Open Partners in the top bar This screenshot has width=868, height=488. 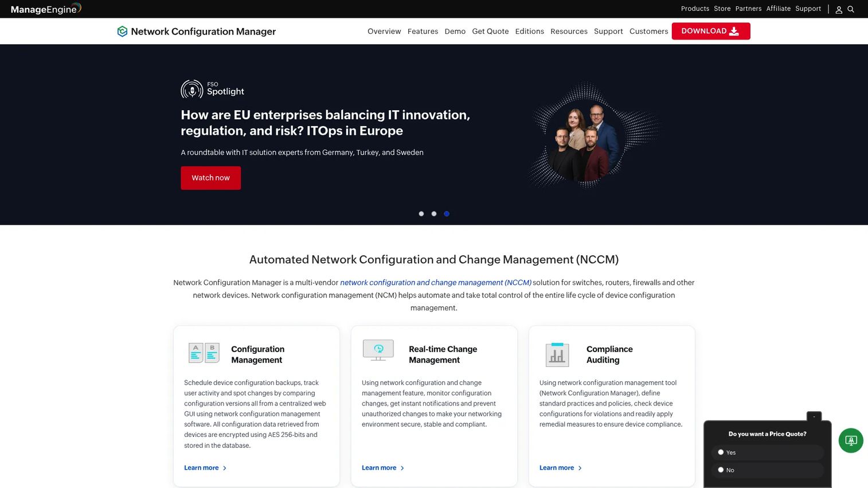tap(748, 9)
